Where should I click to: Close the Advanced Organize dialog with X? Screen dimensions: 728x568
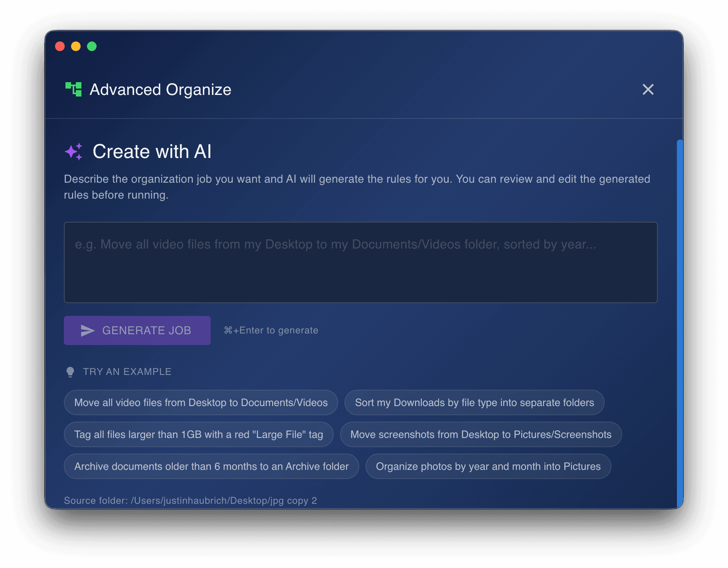pos(648,89)
